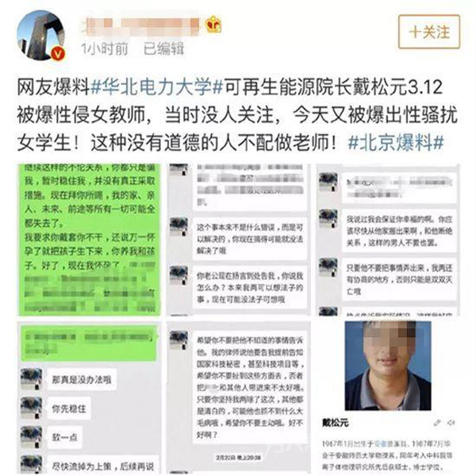Image resolution: width=476 pixels, height=476 pixels.
Task: Tap the 1小时前 timestamp
Action: [105, 48]
